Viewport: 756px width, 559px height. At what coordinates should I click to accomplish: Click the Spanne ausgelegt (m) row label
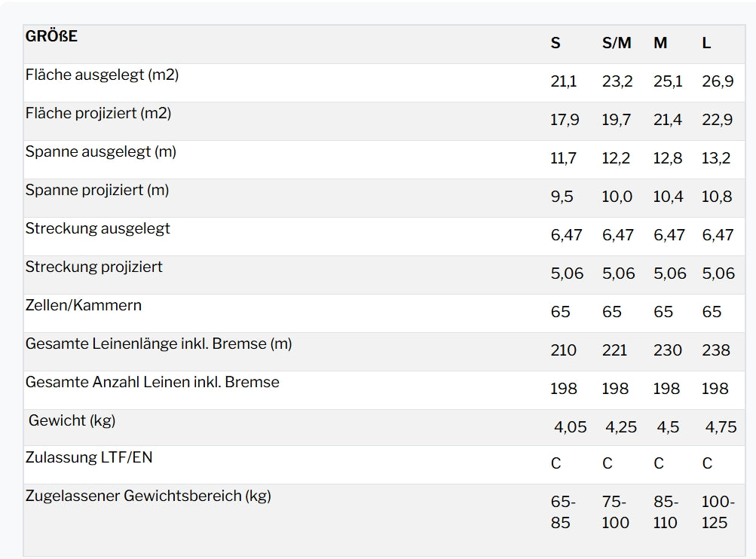[101, 152]
